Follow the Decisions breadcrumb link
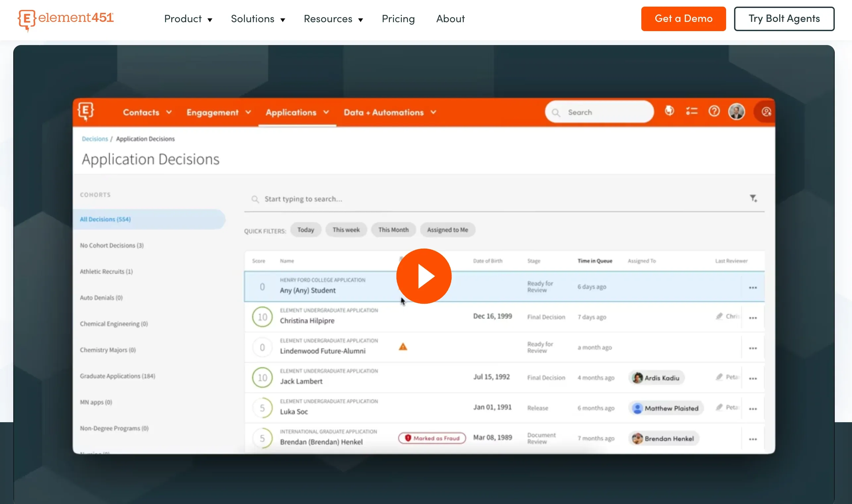The height and width of the screenshot is (504, 852). [x=94, y=139]
